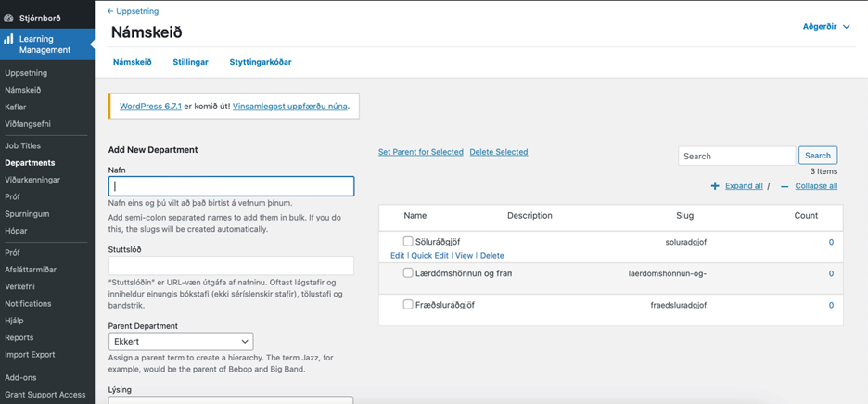
Task: Click Quick Edit under Söluráðgjöf
Action: pos(429,255)
